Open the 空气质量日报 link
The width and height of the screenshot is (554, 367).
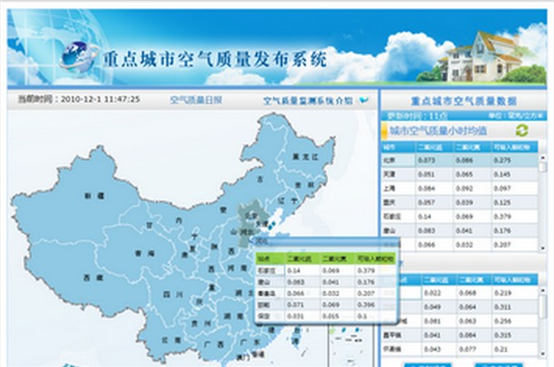coord(196,100)
